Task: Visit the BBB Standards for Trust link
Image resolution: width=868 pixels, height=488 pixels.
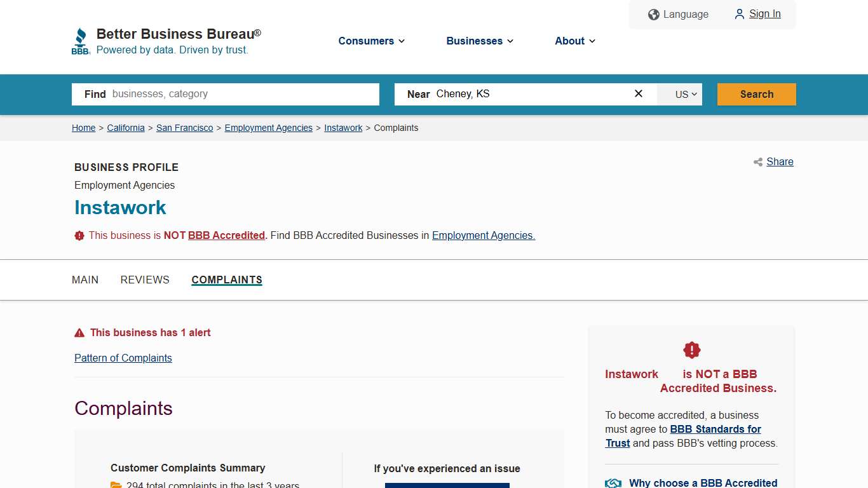Action: [715, 429]
